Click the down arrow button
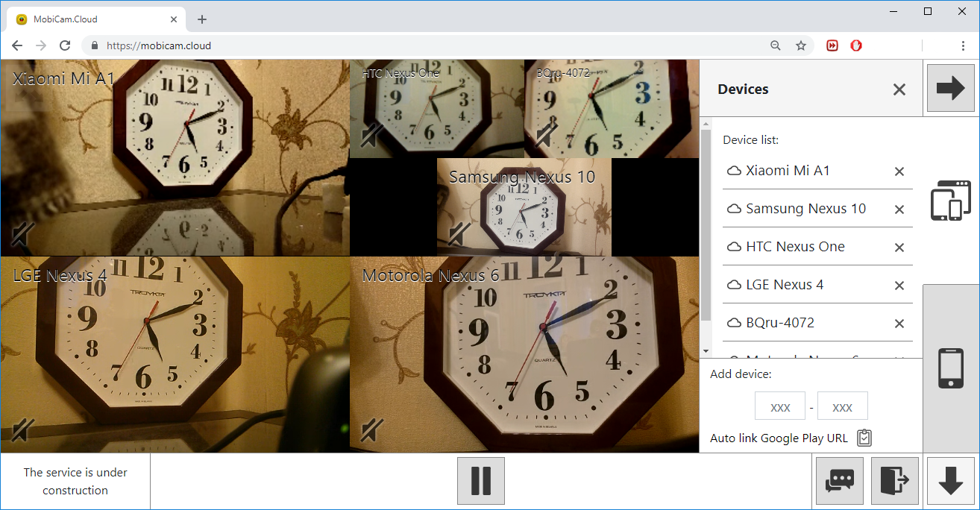Image resolution: width=980 pixels, height=510 pixels. [x=951, y=481]
